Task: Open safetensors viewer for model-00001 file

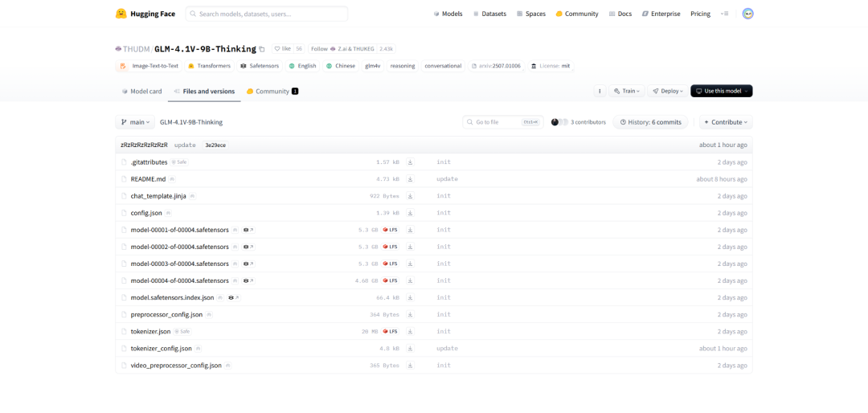Action: coord(248,230)
